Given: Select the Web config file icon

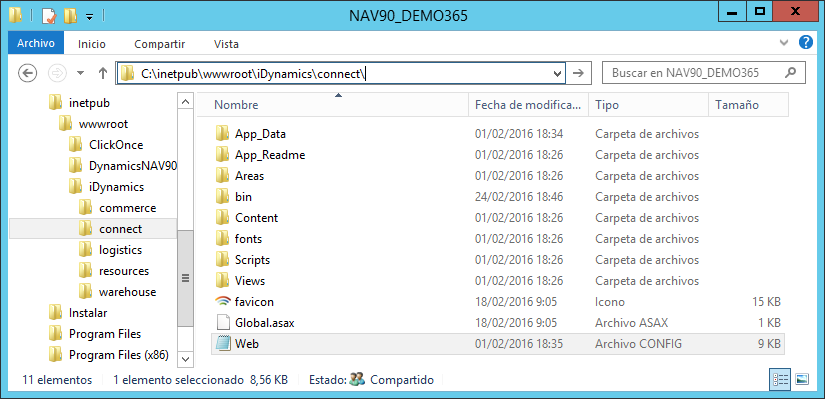Looking at the screenshot, I should (x=223, y=344).
